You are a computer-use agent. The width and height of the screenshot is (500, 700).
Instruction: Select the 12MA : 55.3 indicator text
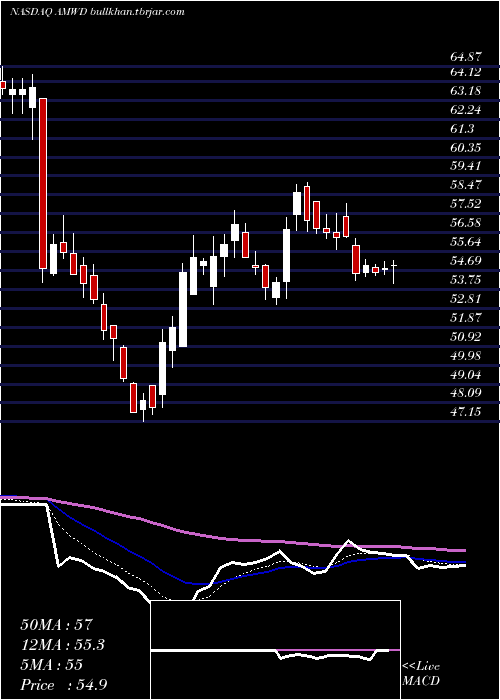pos(64,645)
